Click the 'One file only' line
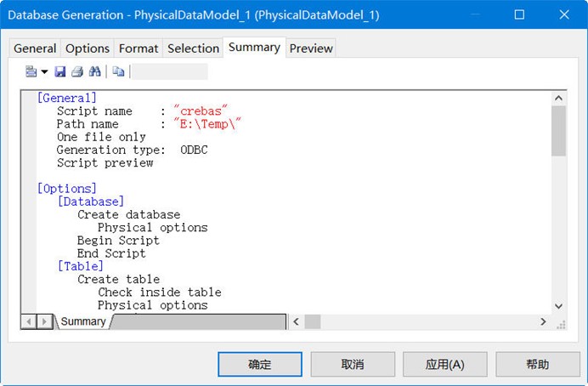The image size is (588, 386). tap(101, 137)
